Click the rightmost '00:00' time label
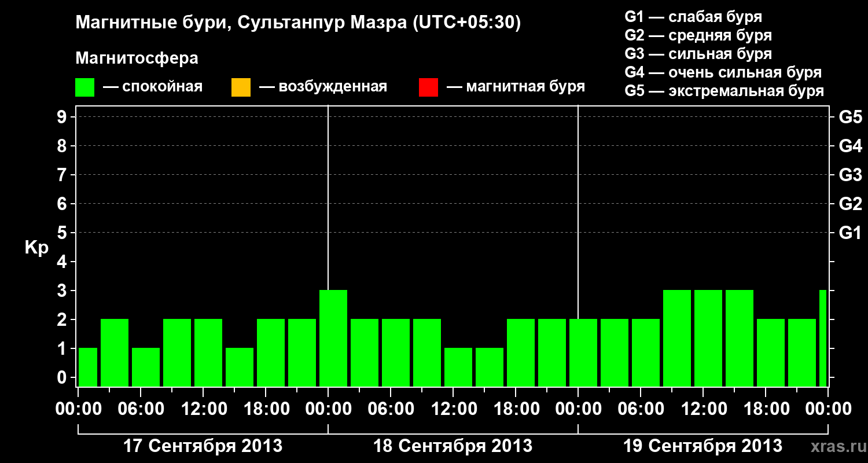 pos(828,409)
